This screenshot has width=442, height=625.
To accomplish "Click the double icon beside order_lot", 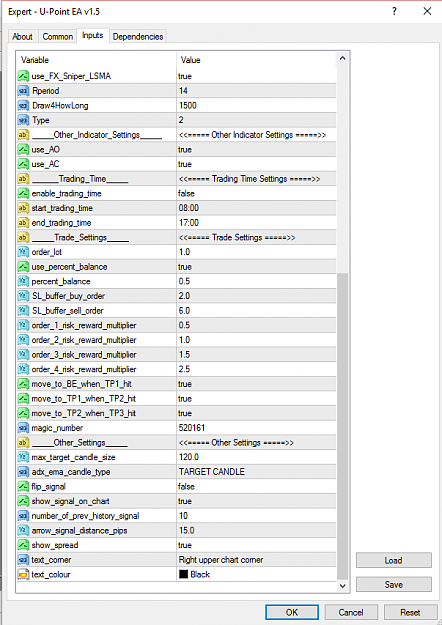I will pyautogui.click(x=24, y=252).
